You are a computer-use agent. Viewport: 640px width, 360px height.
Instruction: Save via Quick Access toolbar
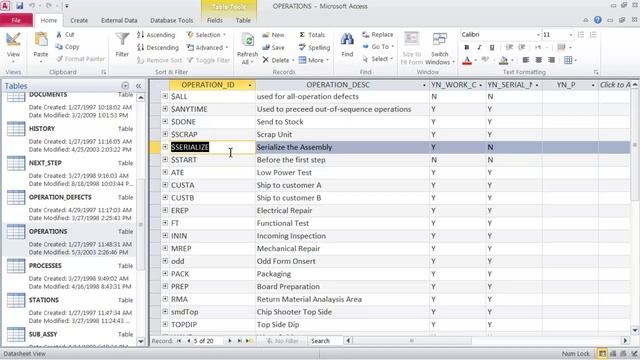click(19, 6)
